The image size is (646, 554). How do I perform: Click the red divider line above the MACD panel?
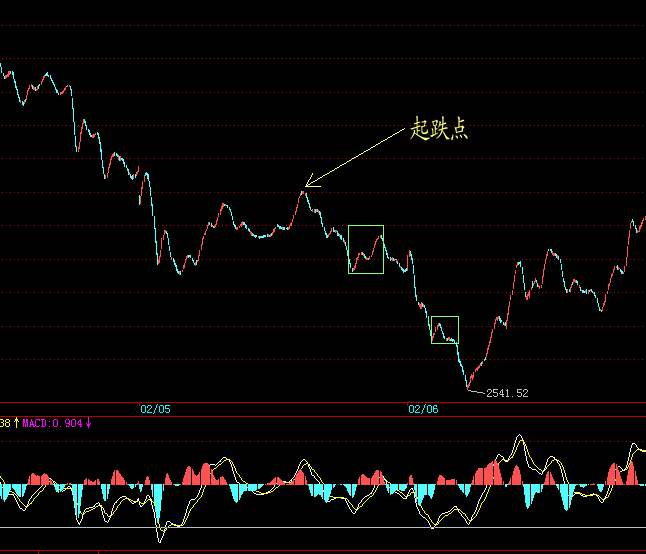(323, 416)
